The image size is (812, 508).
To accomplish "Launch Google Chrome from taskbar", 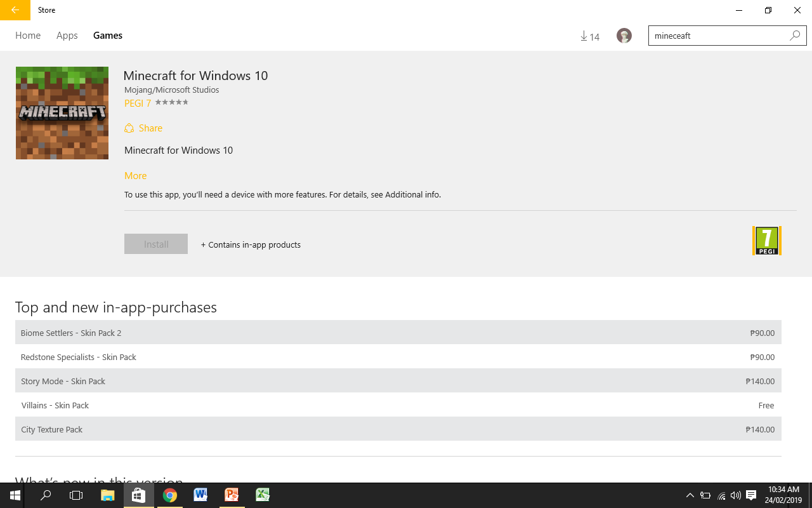I will (169, 495).
